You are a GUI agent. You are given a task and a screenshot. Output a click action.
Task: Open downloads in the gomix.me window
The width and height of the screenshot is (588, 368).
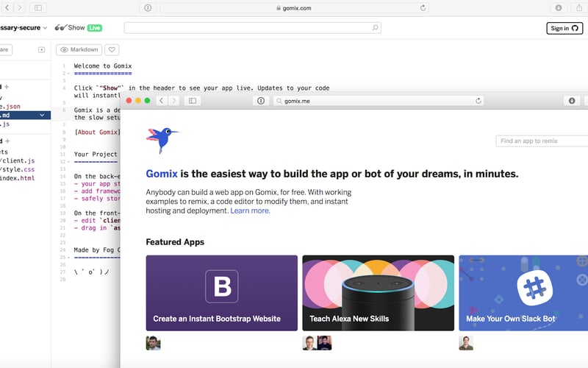(572, 101)
